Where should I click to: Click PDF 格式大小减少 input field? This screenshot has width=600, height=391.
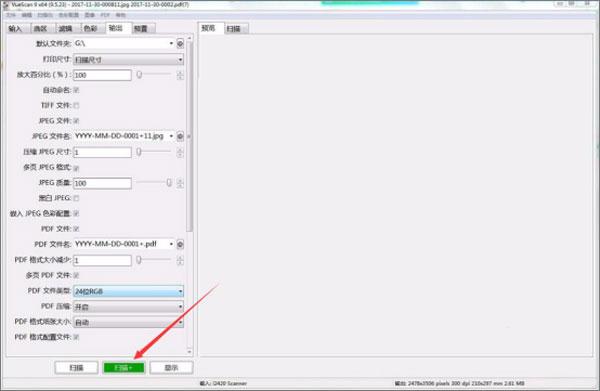pyautogui.click(x=102, y=261)
